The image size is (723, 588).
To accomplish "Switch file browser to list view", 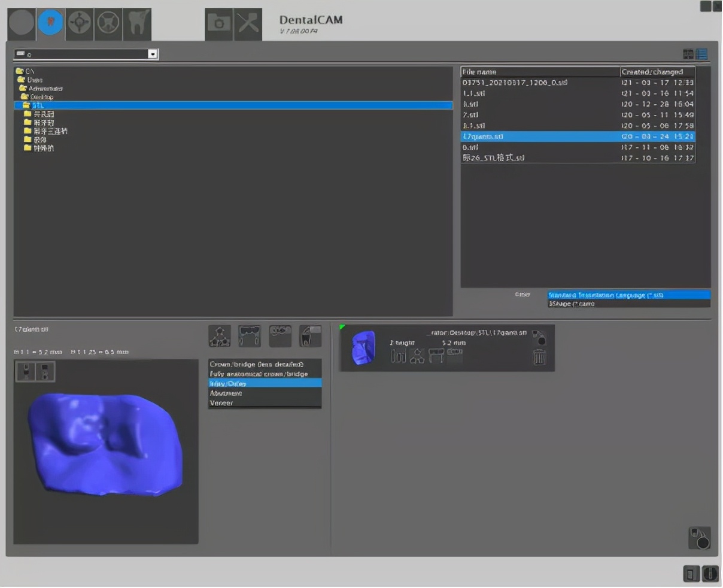I will point(701,54).
